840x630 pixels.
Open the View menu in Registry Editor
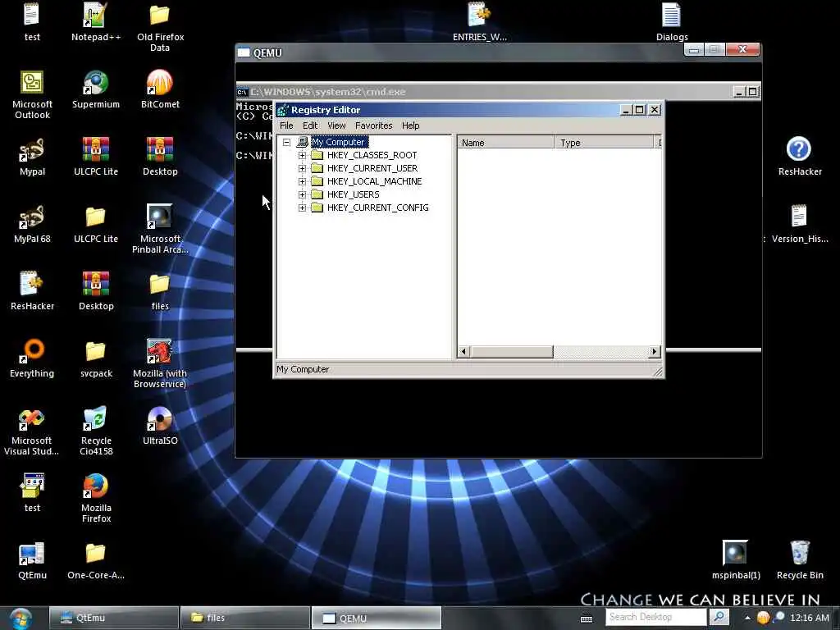point(336,126)
